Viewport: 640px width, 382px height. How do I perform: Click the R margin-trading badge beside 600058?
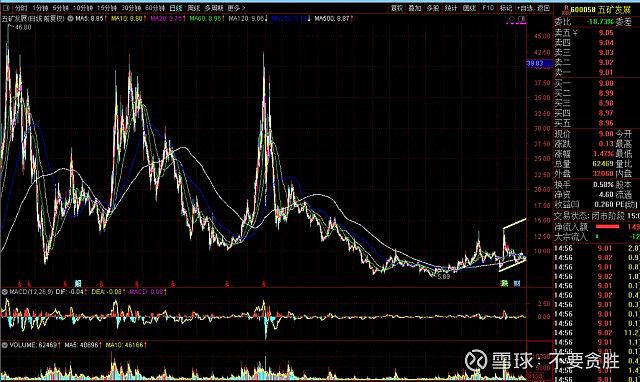[x=566, y=8]
